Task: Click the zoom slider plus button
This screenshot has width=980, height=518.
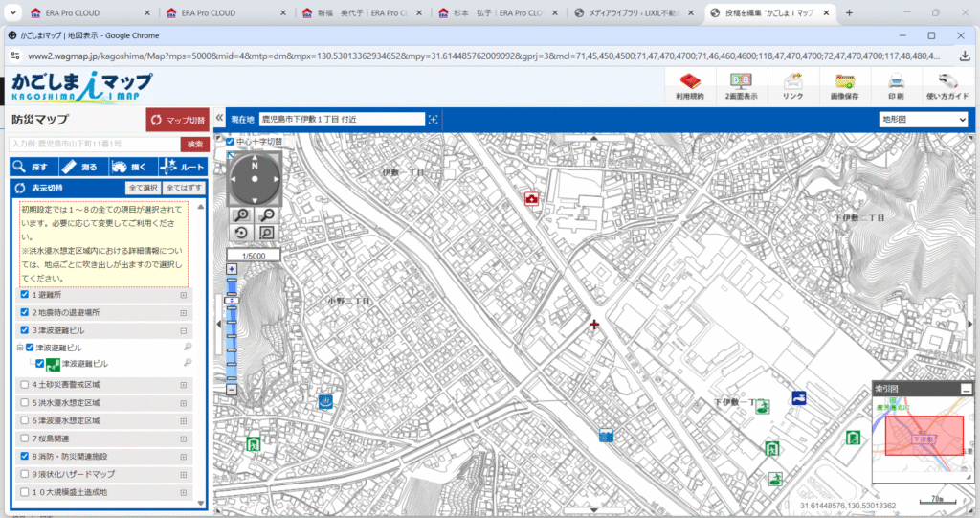Action: (x=232, y=269)
